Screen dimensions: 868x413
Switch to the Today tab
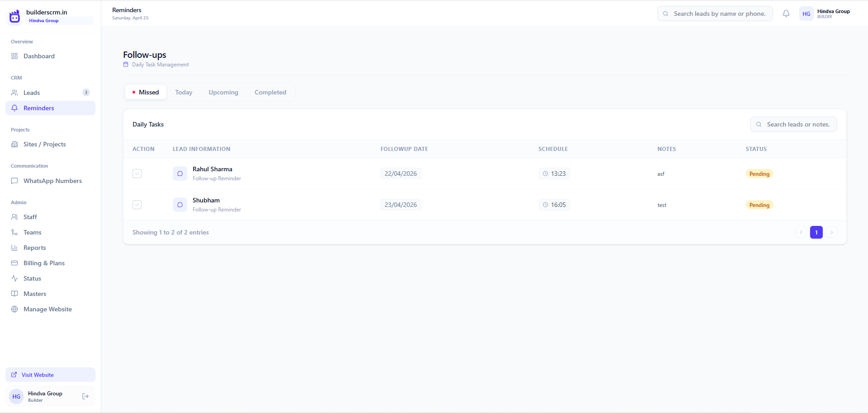click(184, 92)
